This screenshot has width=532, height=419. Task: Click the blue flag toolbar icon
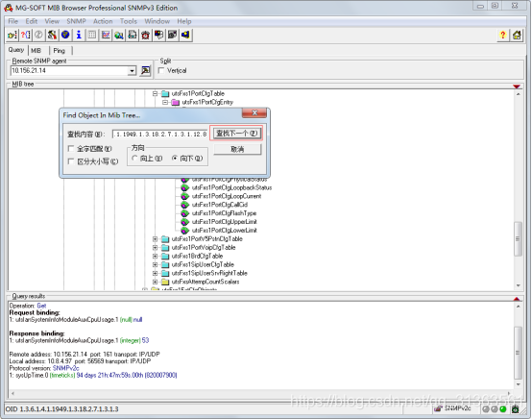click(x=185, y=35)
